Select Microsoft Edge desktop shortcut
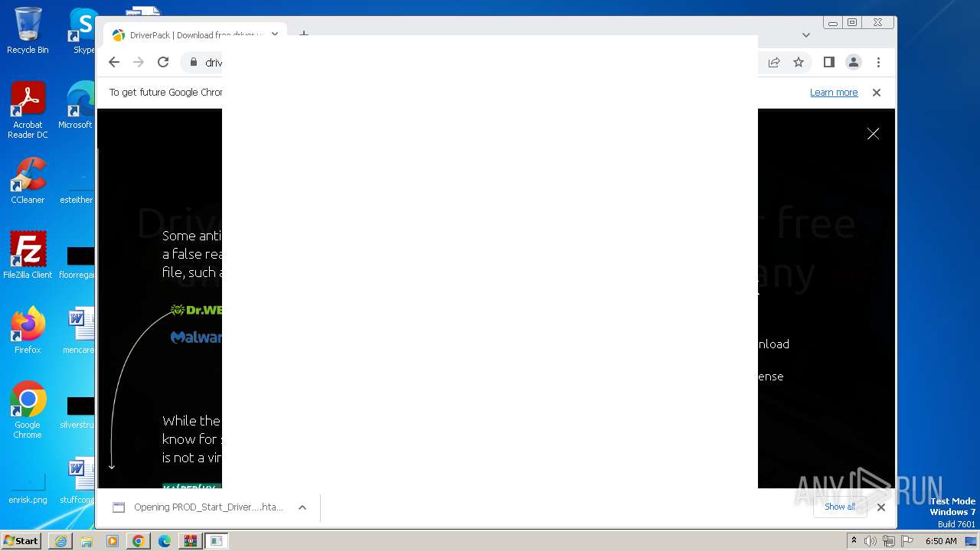This screenshot has width=980, height=551. click(x=77, y=106)
